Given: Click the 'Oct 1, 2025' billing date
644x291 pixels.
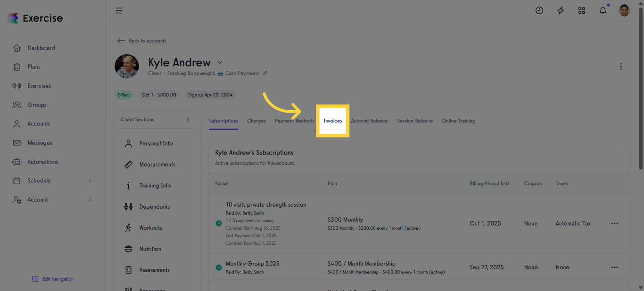Looking at the screenshot, I should pyautogui.click(x=485, y=224).
